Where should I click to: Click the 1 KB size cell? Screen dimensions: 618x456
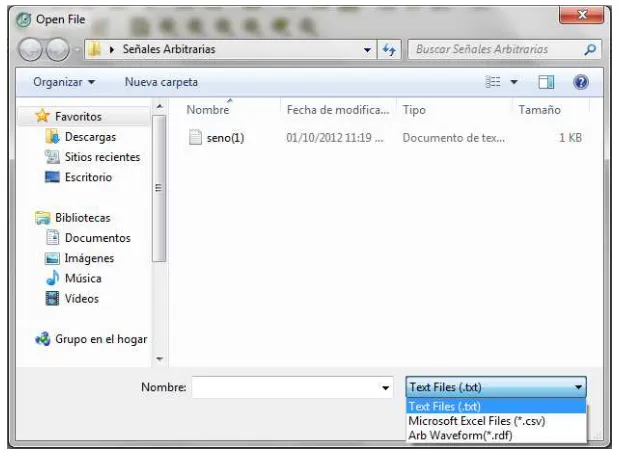[570, 138]
